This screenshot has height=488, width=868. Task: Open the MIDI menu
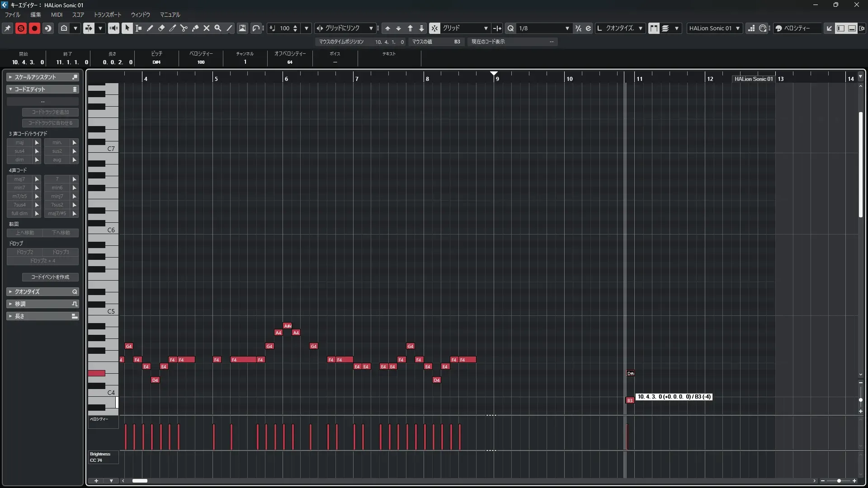(x=57, y=15)
